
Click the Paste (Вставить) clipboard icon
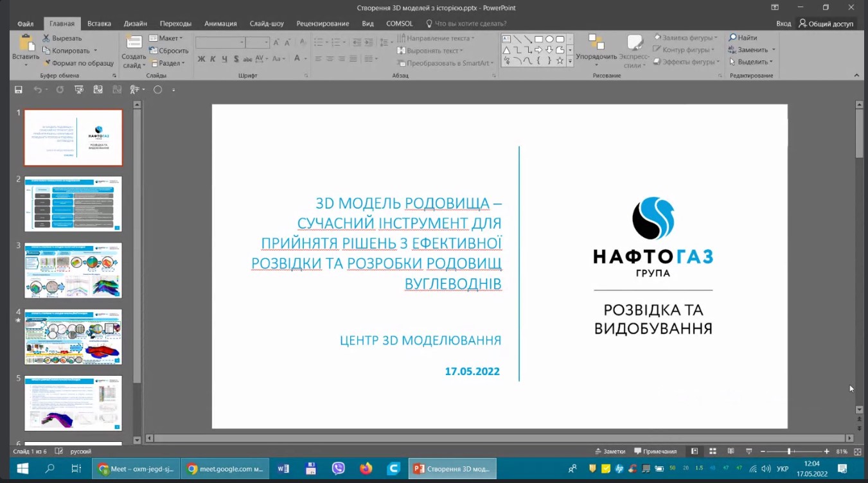pos(26,43)
